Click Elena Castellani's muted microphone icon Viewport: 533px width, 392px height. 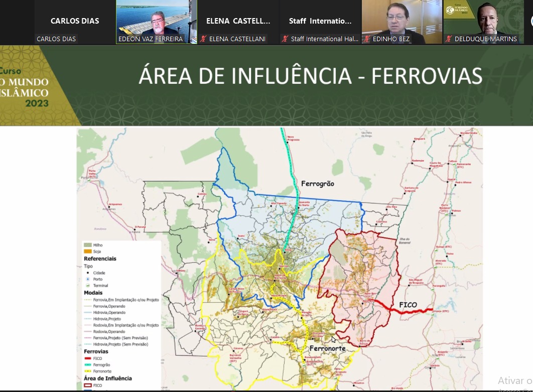tap(203, 39)
